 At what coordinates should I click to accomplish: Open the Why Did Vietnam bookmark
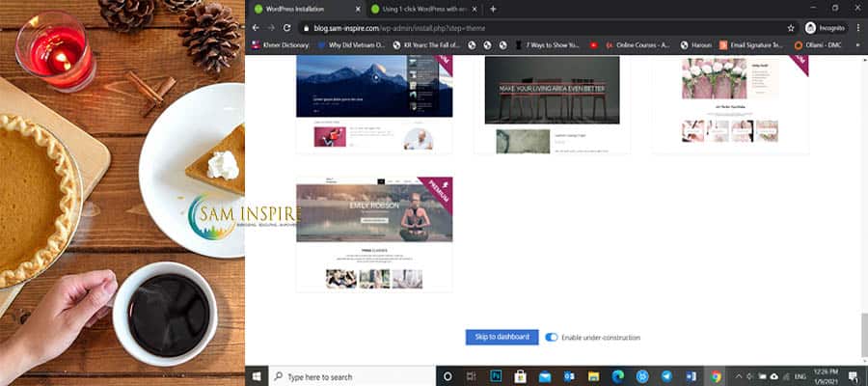[351, 45]
